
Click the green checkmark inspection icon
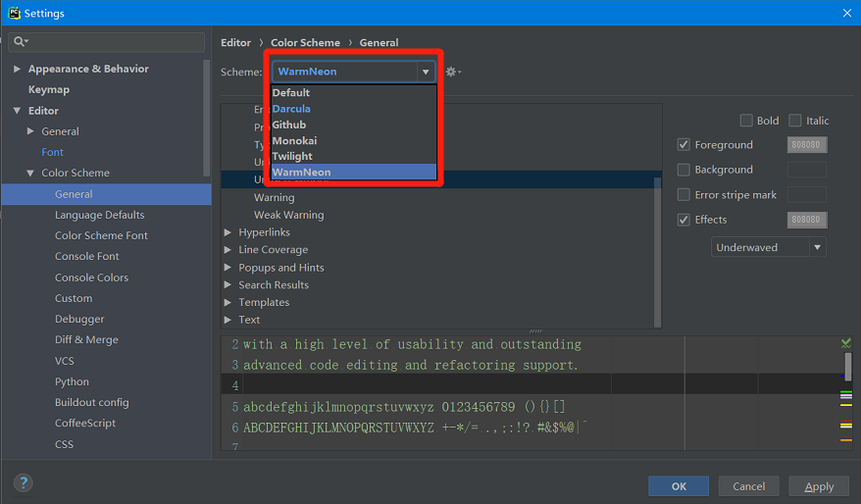pos(845,343)
